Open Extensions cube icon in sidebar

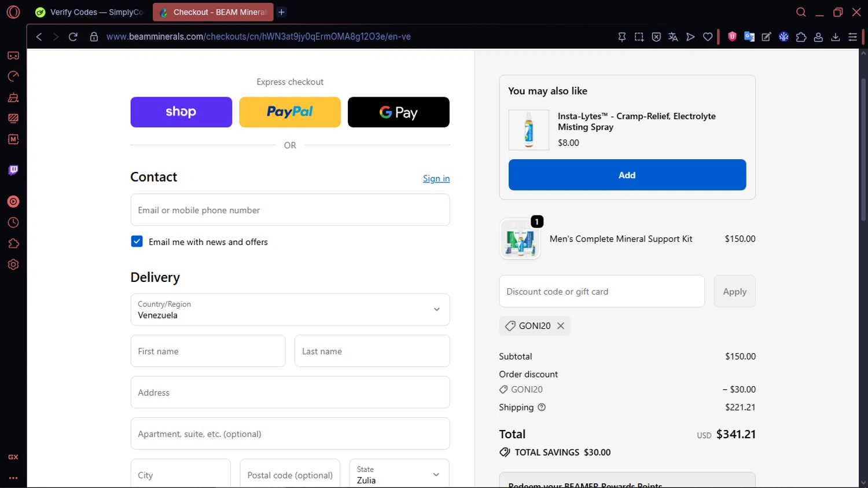point(13,244)
